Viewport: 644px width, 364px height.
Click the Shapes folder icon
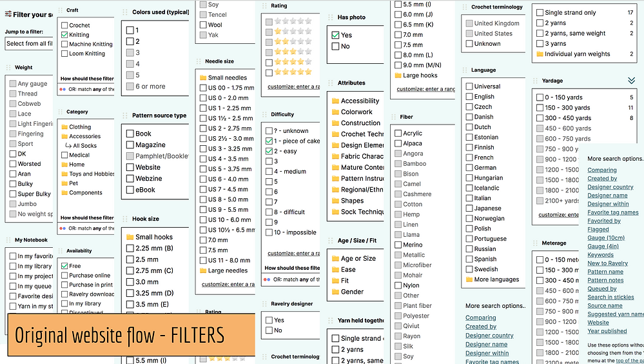click(x=336, y=201)
